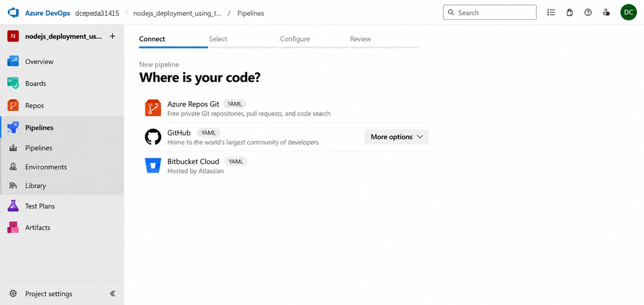Click the Environments icon in sidebar

coord(13,166)
